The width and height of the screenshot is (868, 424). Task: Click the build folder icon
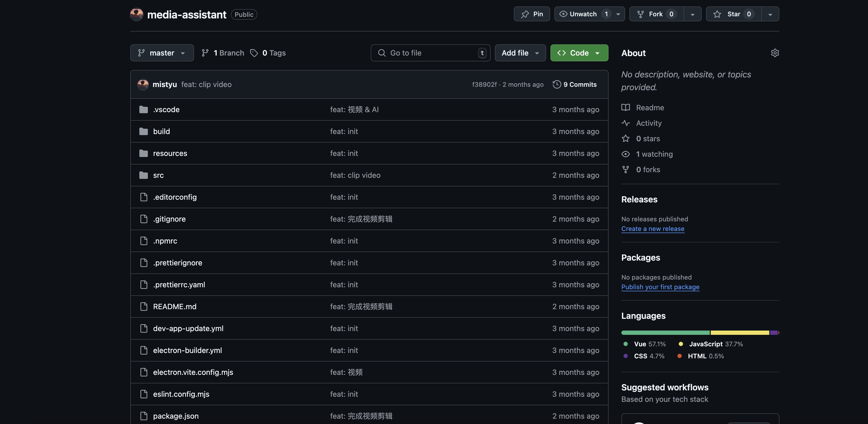144,131
